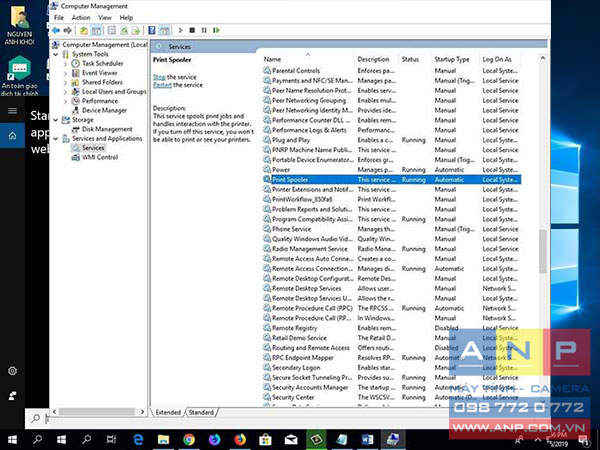Image resolution: width=600 pixels, height=450 pixels.
Task: Click the Stop Service square icon
Action: (x=192, y=30)
